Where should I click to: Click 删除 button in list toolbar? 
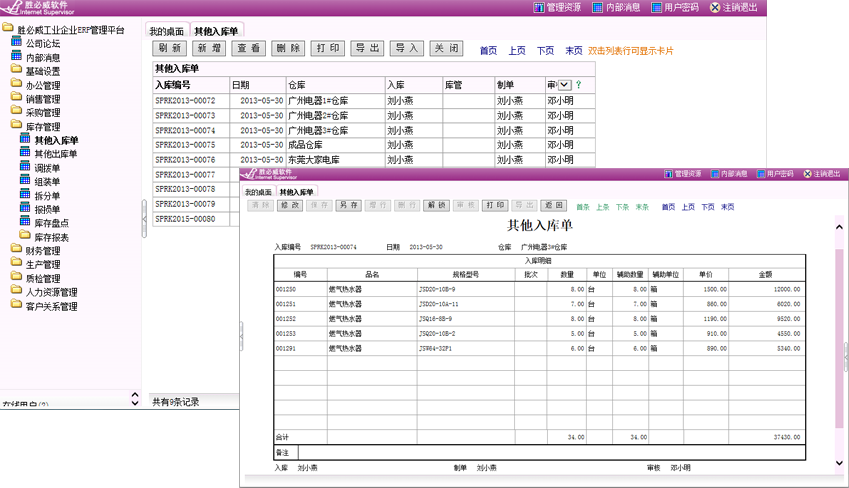(x=288, y=48)
